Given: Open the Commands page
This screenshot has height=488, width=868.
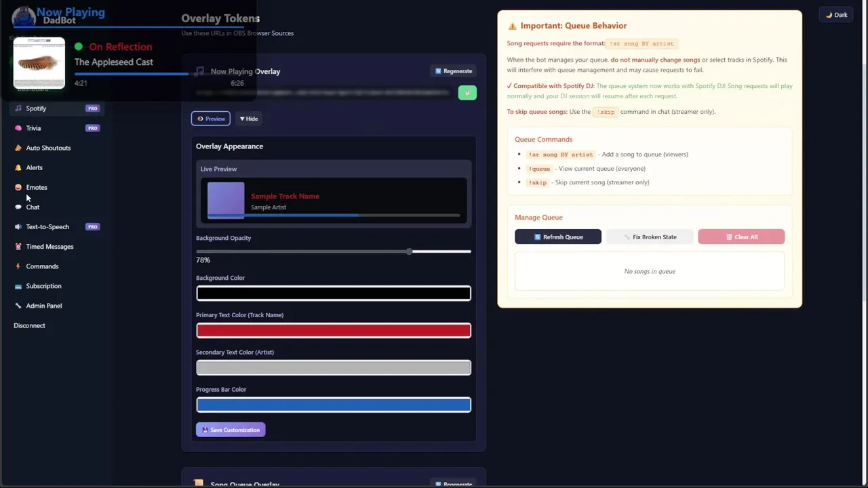Looking at the screenshot, I should point(58,266).
